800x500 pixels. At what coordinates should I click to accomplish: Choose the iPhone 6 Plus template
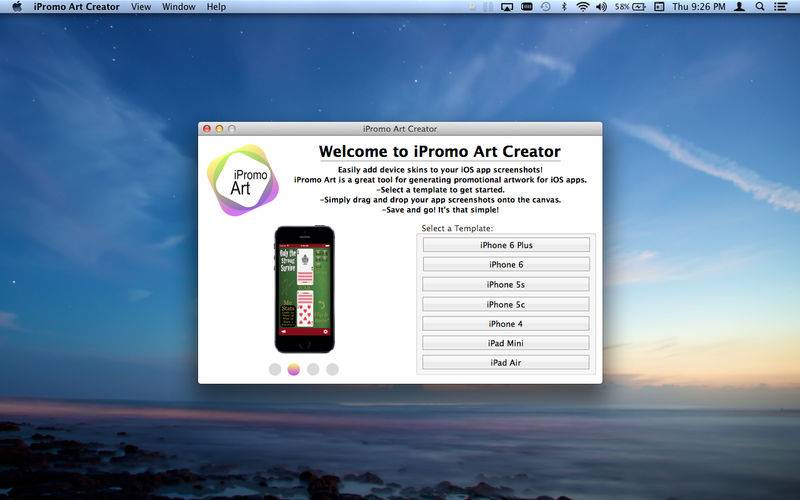506,245
